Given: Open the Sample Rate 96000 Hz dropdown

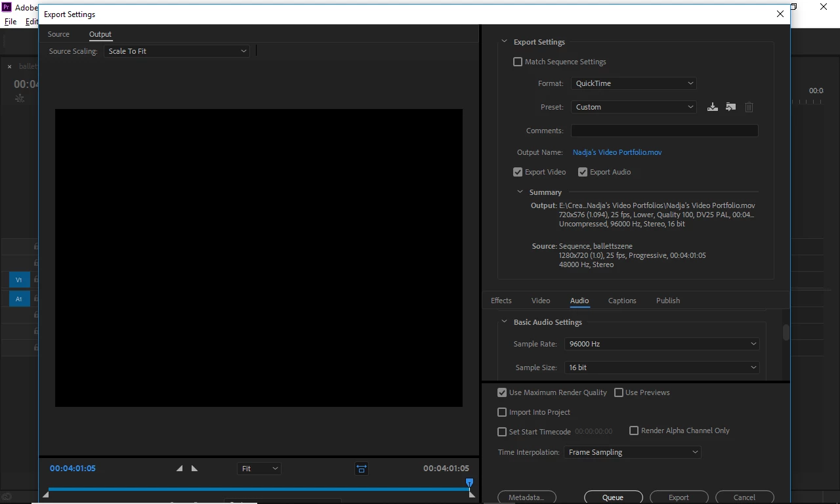Looking at the screenshot, I should (x=661, y=344).
